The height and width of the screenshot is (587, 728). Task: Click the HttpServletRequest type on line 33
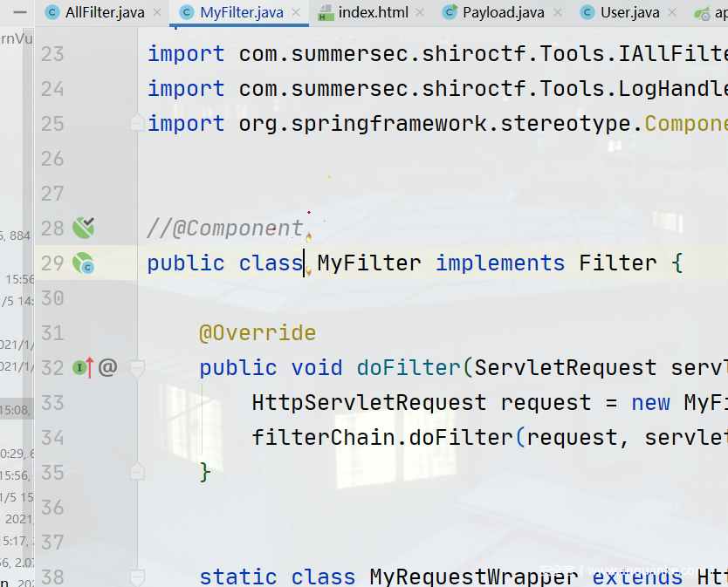[369, 402]
